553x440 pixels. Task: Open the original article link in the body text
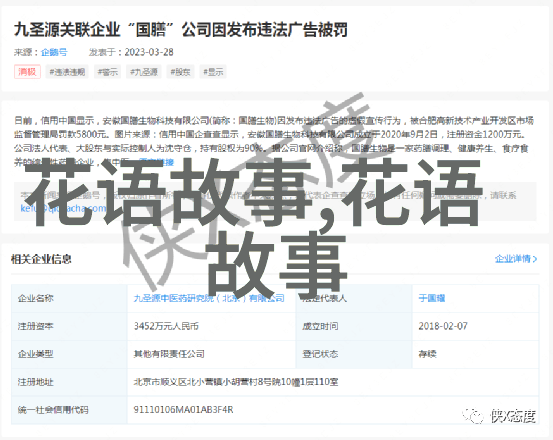pos(156,162)
